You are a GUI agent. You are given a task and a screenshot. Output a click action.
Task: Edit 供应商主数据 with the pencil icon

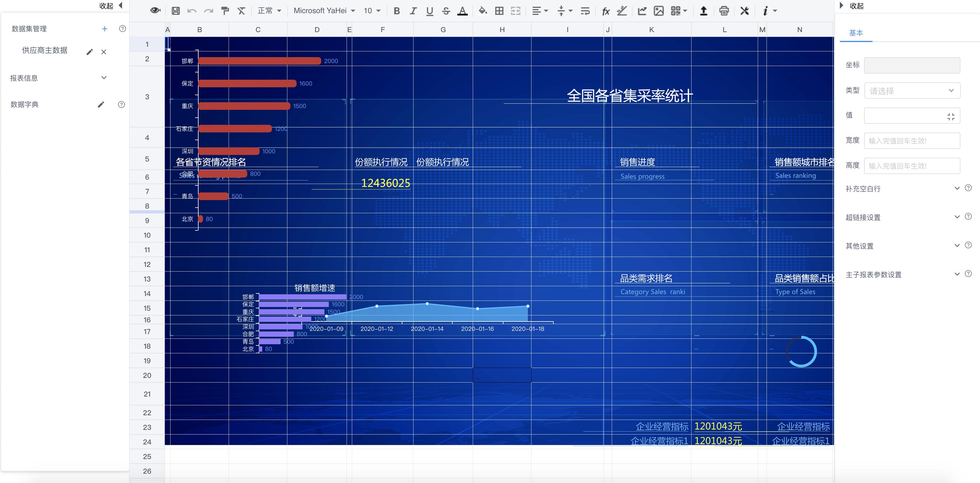[x=89, y=52]
